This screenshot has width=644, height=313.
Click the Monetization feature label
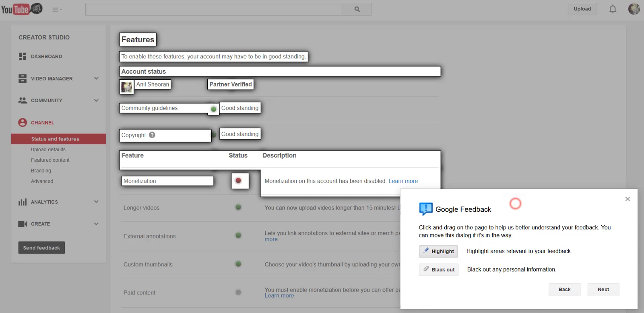click(x=140, y=181)
